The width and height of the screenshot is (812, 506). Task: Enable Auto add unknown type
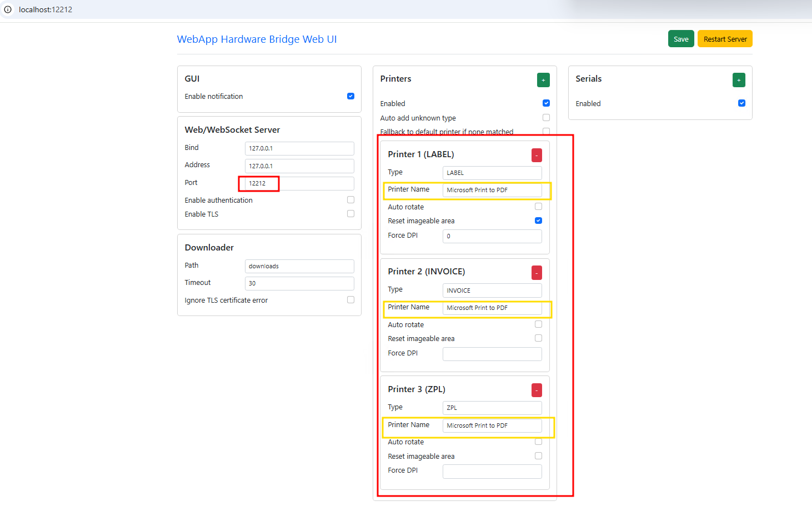[546, 117]
